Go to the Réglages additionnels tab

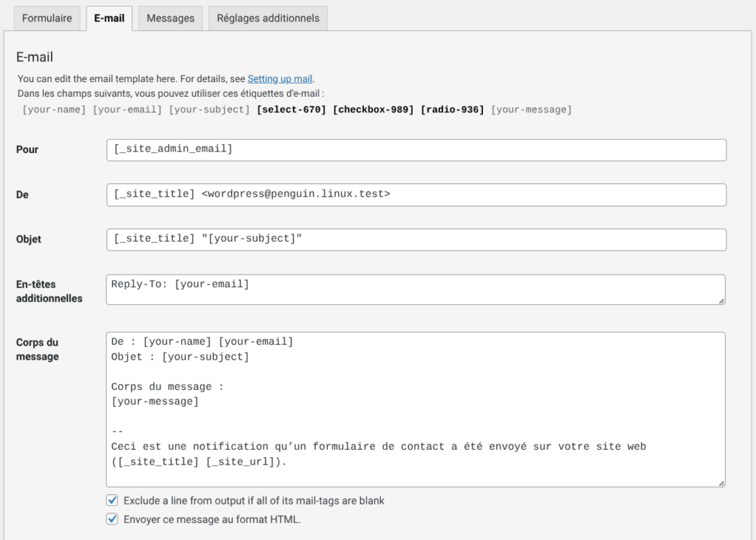pos(268,18)
